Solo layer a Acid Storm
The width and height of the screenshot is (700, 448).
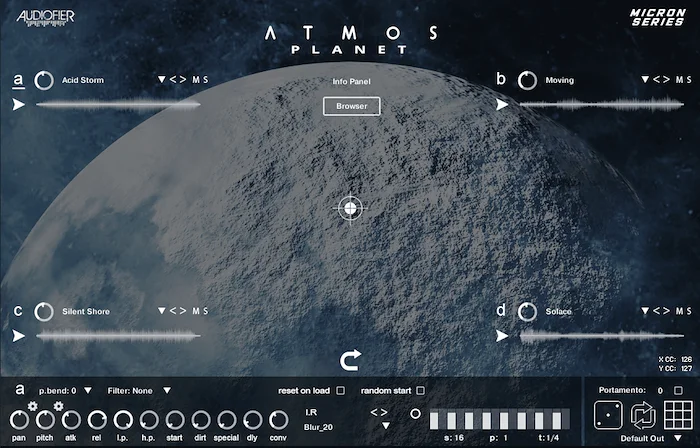[x=205, y=79]
